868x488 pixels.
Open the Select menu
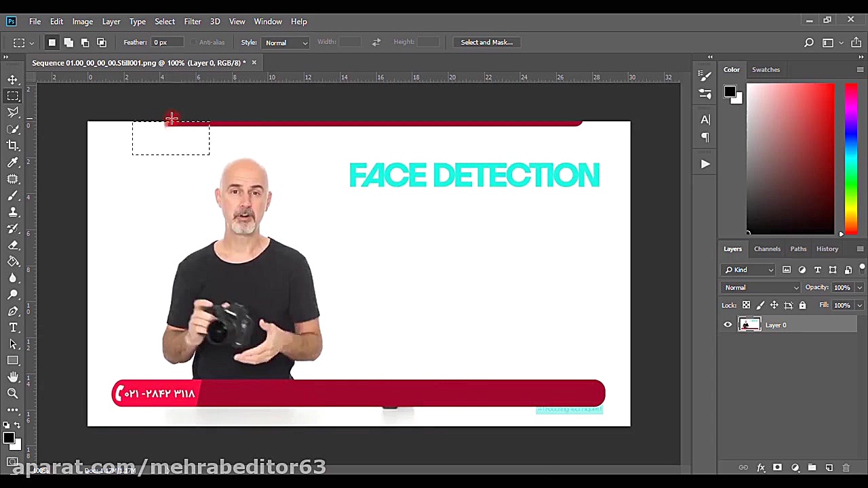tap(165, 21)
